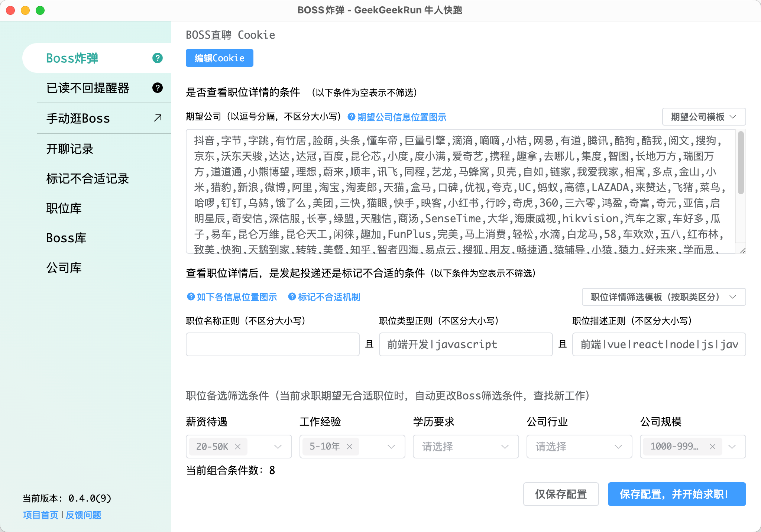Click the 职位名称正则 input field

click(x=272, y=344)
